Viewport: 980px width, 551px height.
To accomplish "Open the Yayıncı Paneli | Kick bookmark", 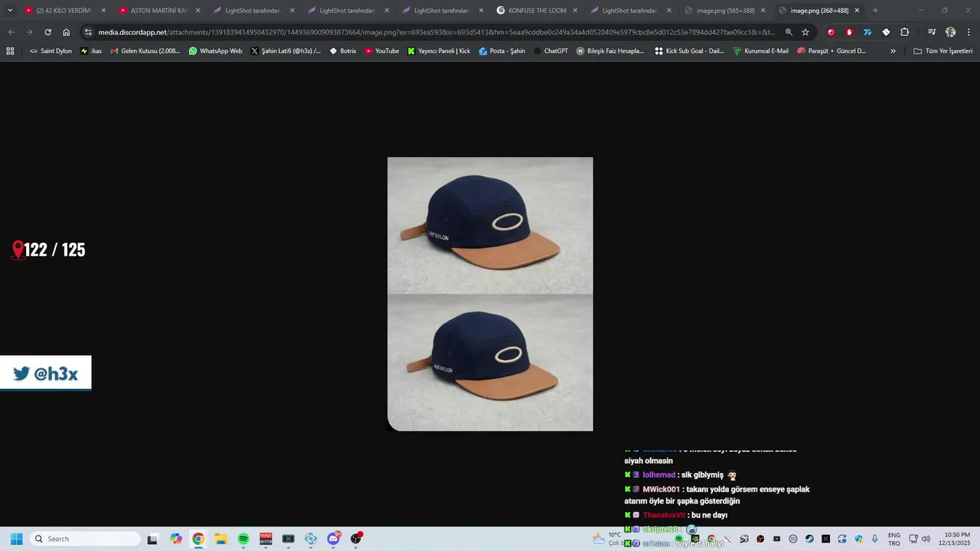I will coord(439,51).
